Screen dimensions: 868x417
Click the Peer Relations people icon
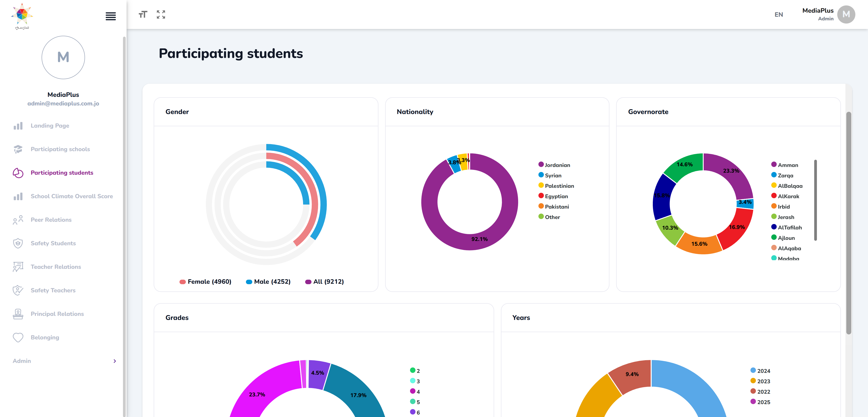18,220
